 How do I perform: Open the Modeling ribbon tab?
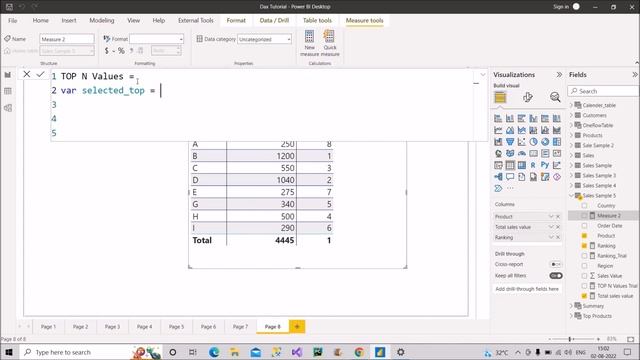click(x=102, y=20)
